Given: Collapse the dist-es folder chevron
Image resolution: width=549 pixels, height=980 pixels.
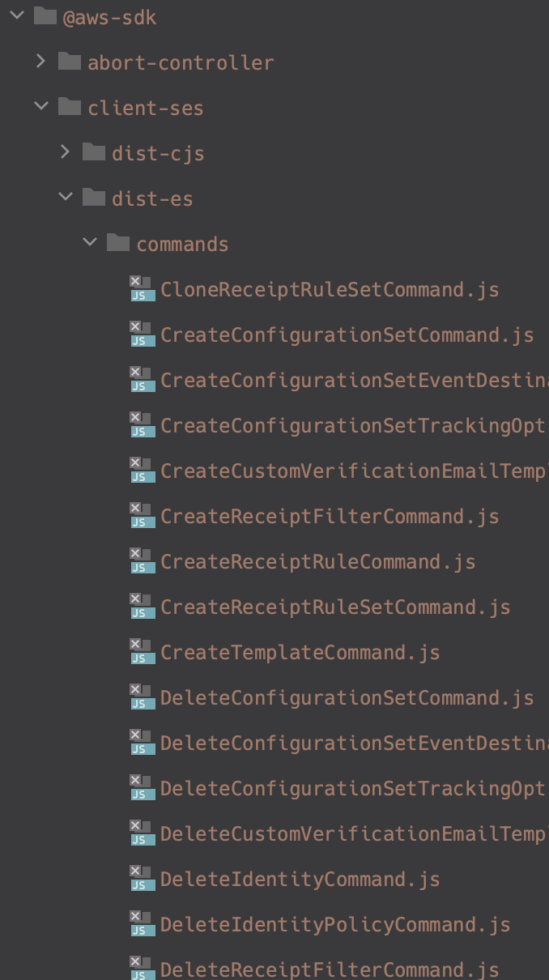Looking at the screenshot, I should tap(66, 198).
